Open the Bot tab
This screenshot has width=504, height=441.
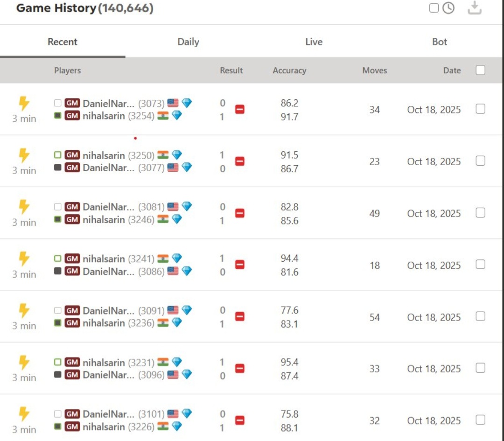[440, 42]
